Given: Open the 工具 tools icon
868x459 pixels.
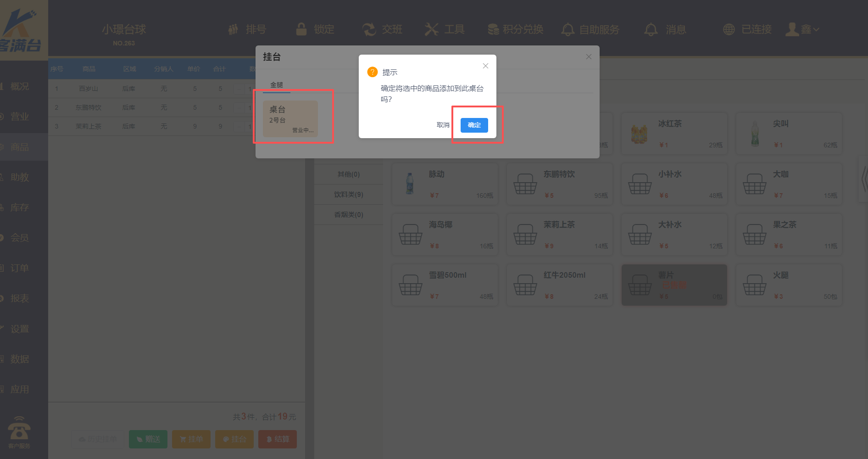Looking at the screenshot, I should coord(431,29).
